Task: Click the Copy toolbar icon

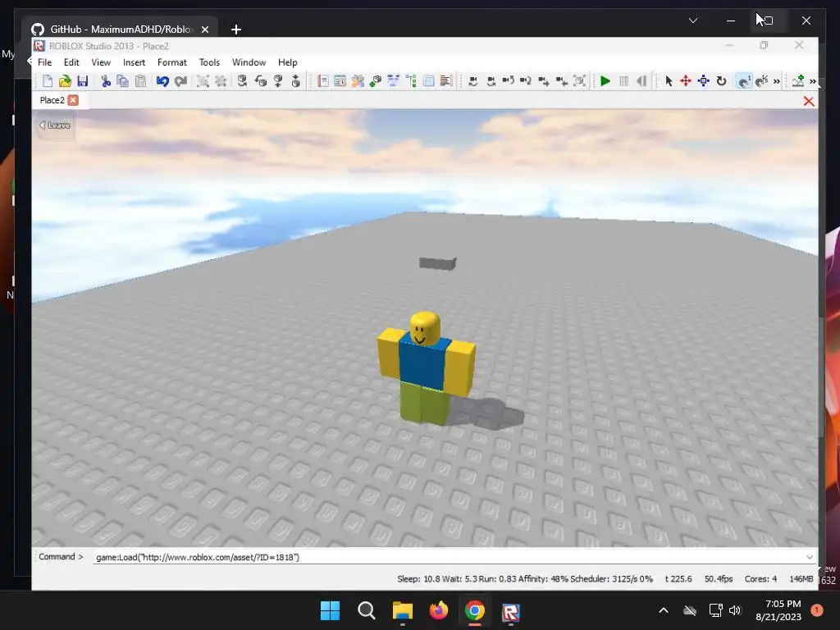Action: pos(123,81)
